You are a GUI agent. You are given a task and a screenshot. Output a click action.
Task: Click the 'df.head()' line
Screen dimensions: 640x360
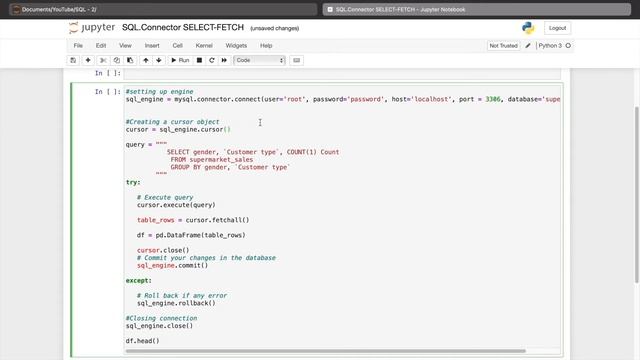(142, 341)
